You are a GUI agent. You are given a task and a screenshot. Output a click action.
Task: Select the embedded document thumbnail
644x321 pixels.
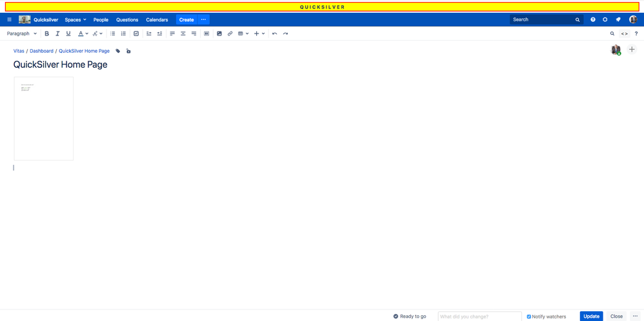click(43, 118)
